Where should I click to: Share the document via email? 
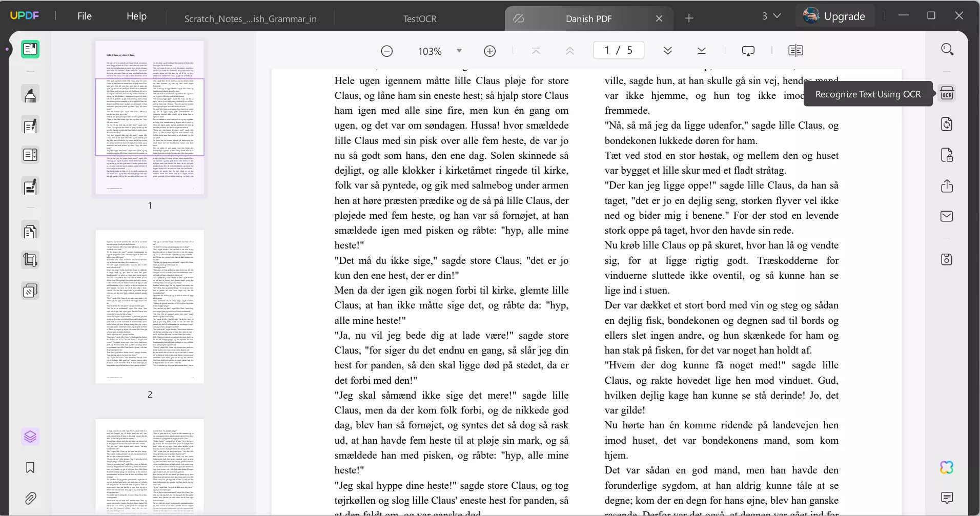pos(947,217)
